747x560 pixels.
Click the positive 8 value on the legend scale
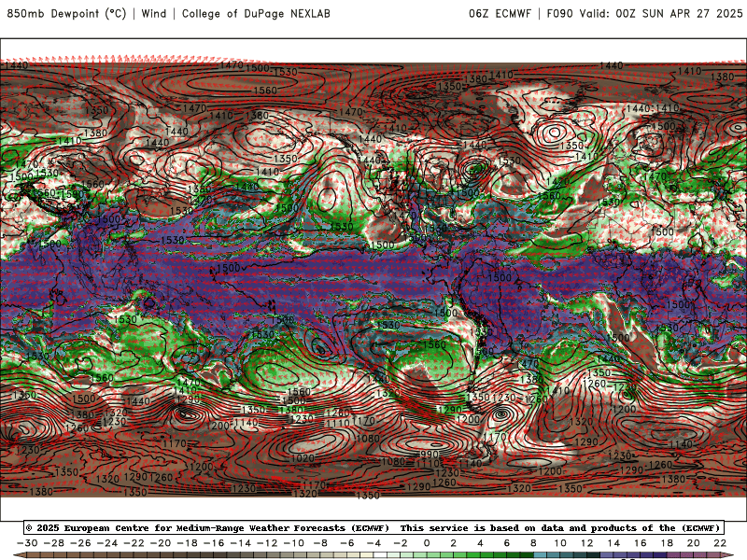tap(533, 543)
